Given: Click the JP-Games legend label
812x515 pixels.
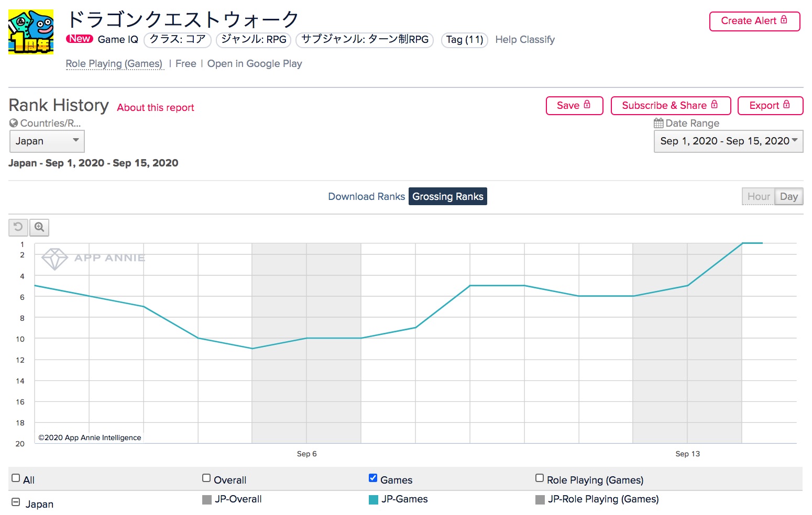Looking at the screenshot, I should click(x=404, y=499).
